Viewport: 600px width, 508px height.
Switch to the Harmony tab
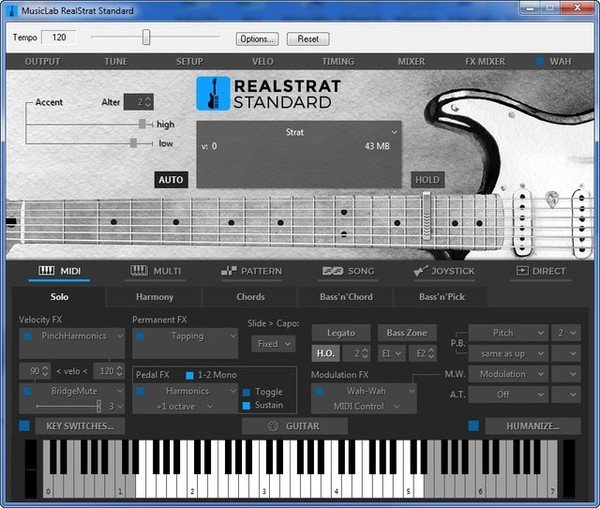pos(154,297)
